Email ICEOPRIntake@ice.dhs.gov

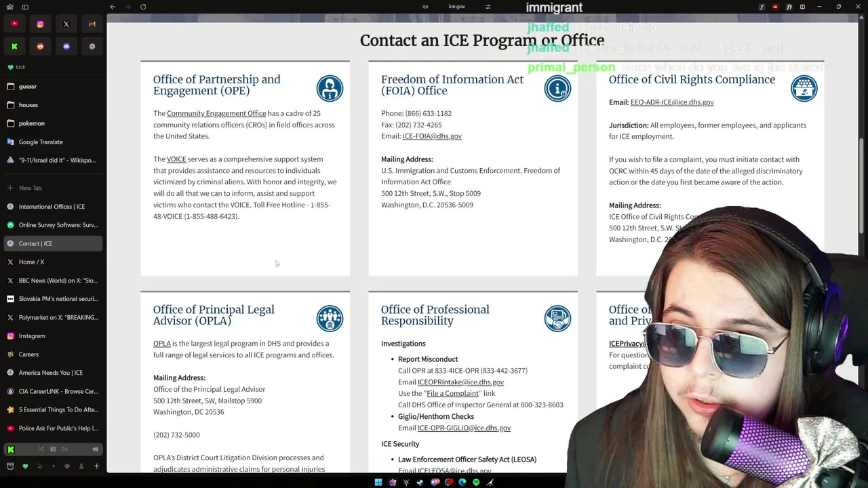pyautogui.click(x=460, y=382)
